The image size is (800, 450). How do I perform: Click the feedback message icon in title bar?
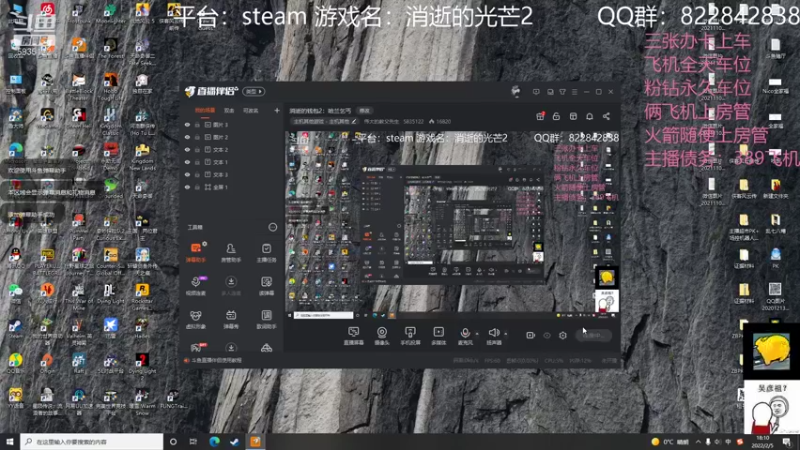pos(536,92)
